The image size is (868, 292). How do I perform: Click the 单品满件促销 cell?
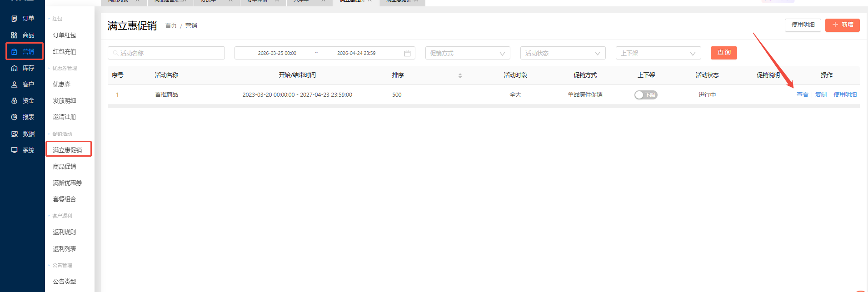[585, 94]
